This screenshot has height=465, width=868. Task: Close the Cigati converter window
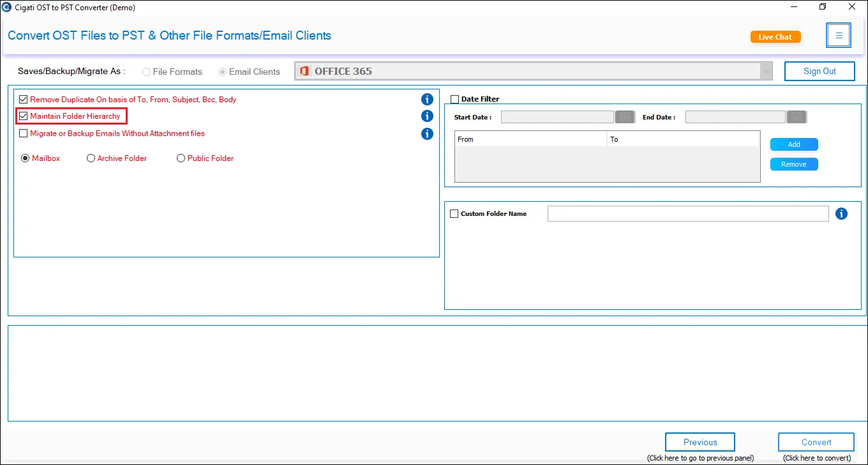click(853, 7)
